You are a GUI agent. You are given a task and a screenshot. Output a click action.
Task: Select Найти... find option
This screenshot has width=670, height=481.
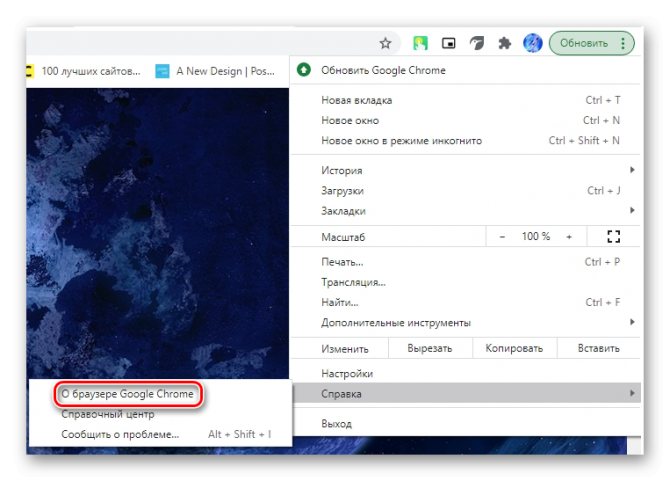[466, 302]
